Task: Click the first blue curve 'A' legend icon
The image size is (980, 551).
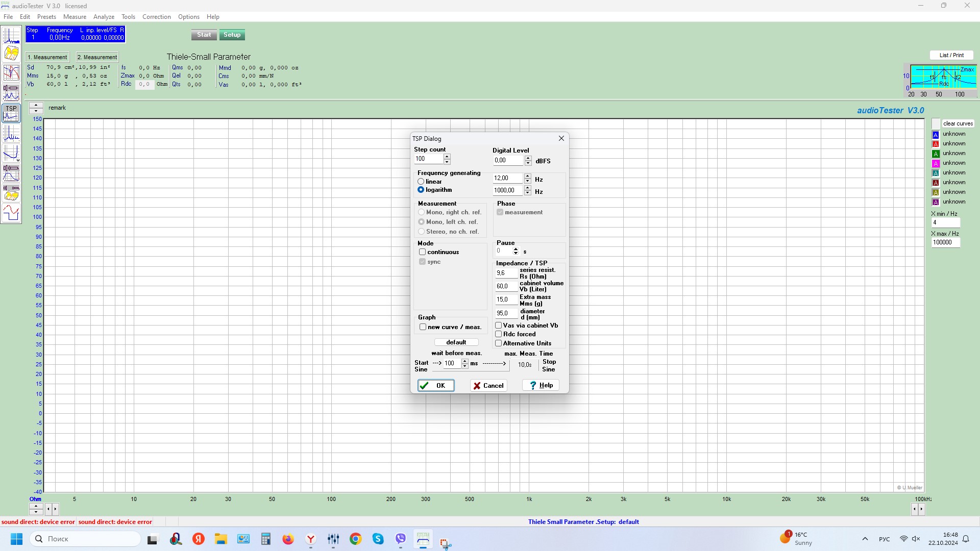Action: tap(936, 135)
